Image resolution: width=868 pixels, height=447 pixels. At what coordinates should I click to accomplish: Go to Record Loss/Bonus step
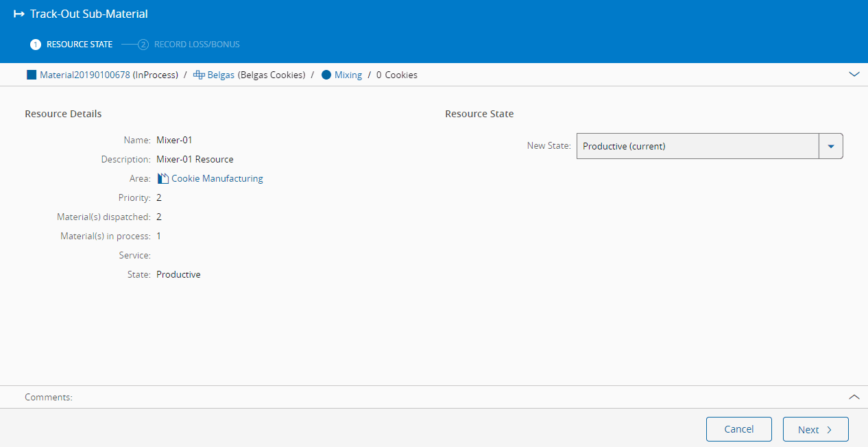[197, 45]
